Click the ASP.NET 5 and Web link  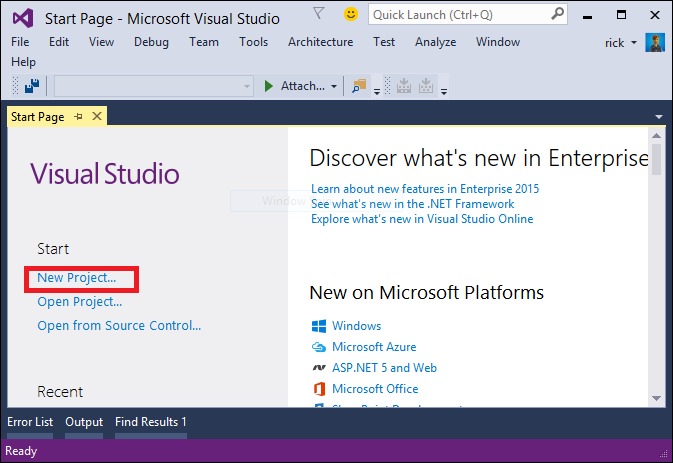point(384,368)
